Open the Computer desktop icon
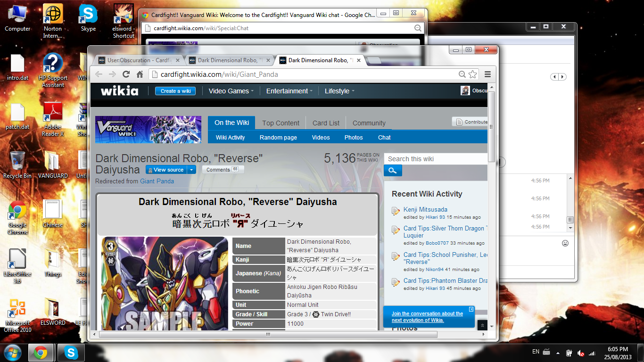 17,18
